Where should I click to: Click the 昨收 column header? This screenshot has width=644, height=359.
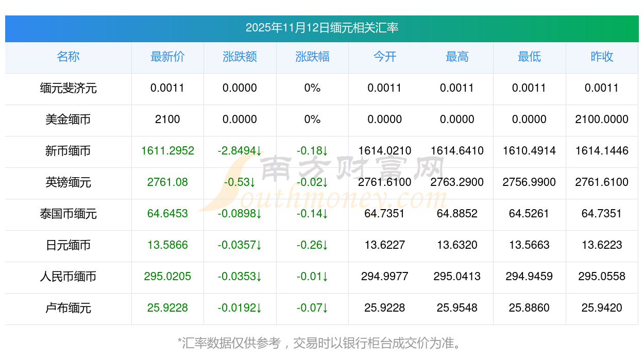601,57
